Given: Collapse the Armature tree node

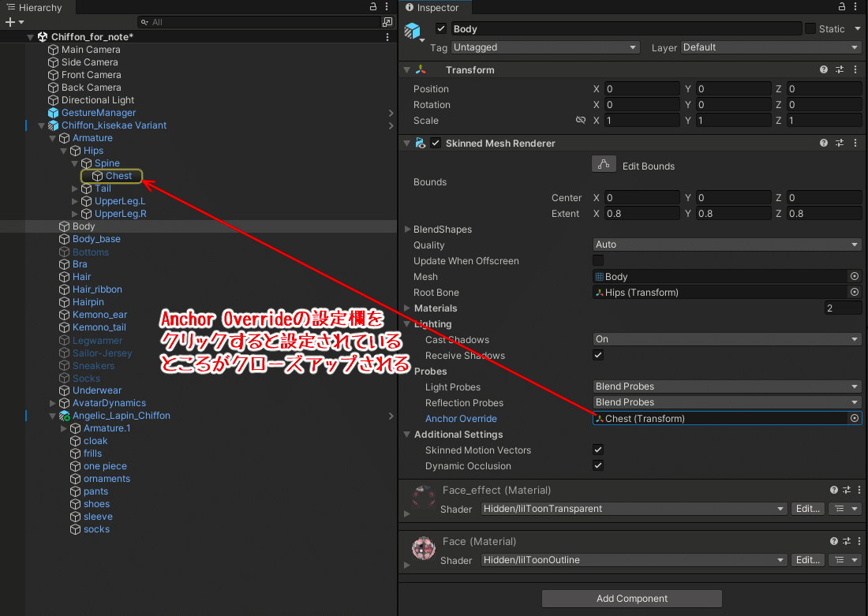Looking at the screenshot, I should 53,138.
